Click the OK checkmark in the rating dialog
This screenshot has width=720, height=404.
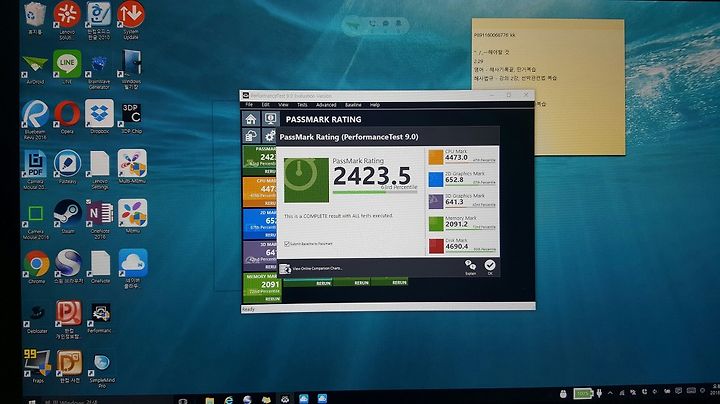(490, 266)
